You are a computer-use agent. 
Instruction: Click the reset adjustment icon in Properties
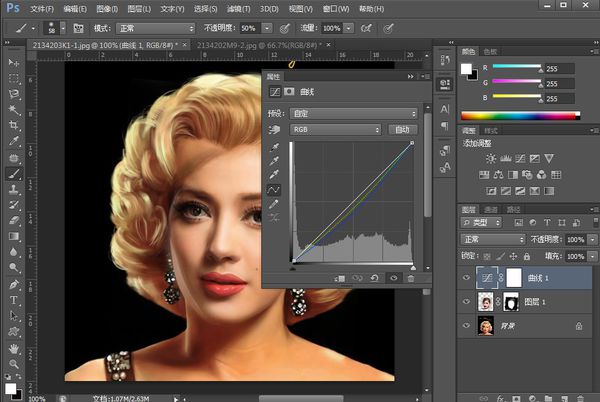pos(373,278)
